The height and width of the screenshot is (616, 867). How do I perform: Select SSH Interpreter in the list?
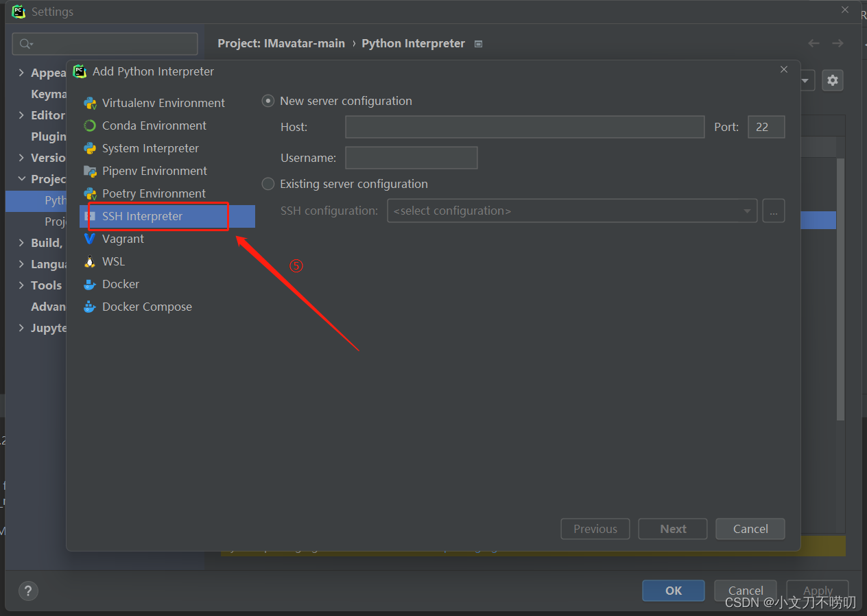point(167,216)
